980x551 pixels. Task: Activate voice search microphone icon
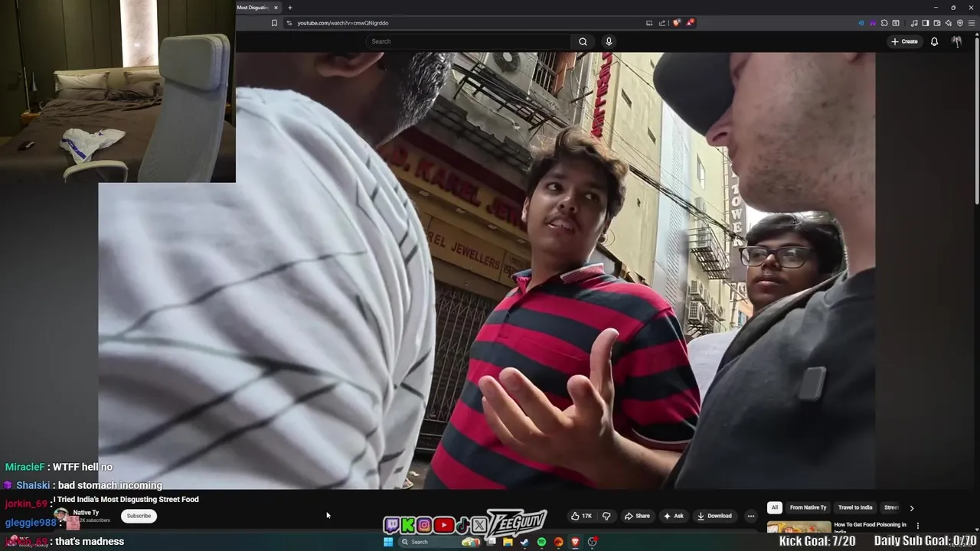tap(609, 41)
